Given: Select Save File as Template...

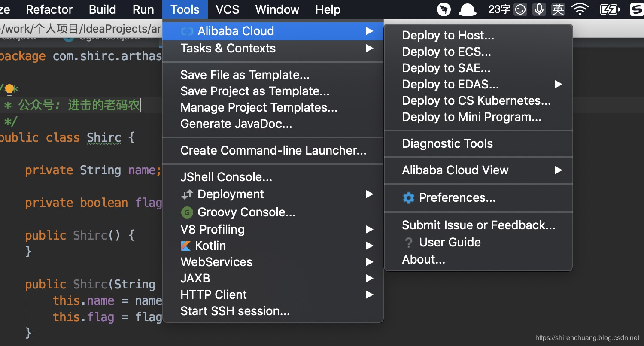Looking at the screenshot, I should click(x=273, y=75).
